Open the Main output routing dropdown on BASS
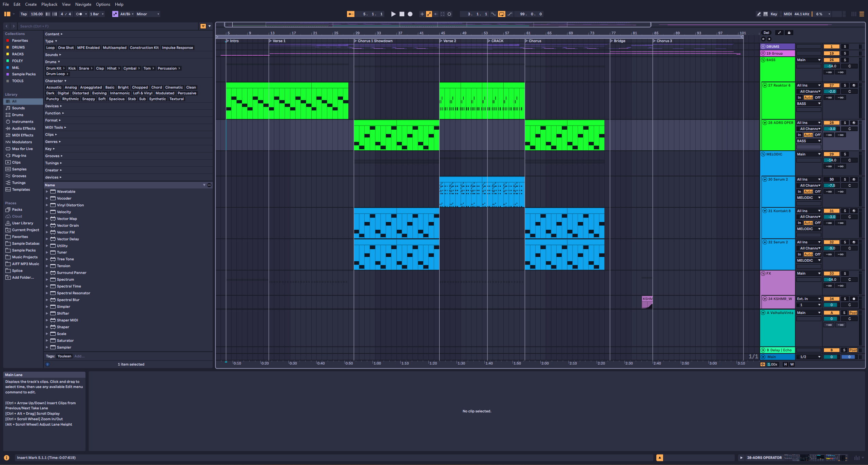Screen dimensions: 868x465 point(809,60)
